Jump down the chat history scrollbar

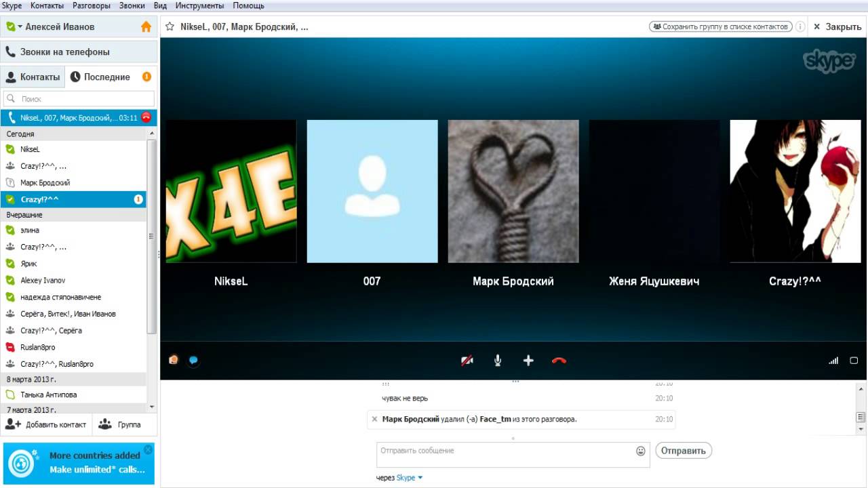861,429
